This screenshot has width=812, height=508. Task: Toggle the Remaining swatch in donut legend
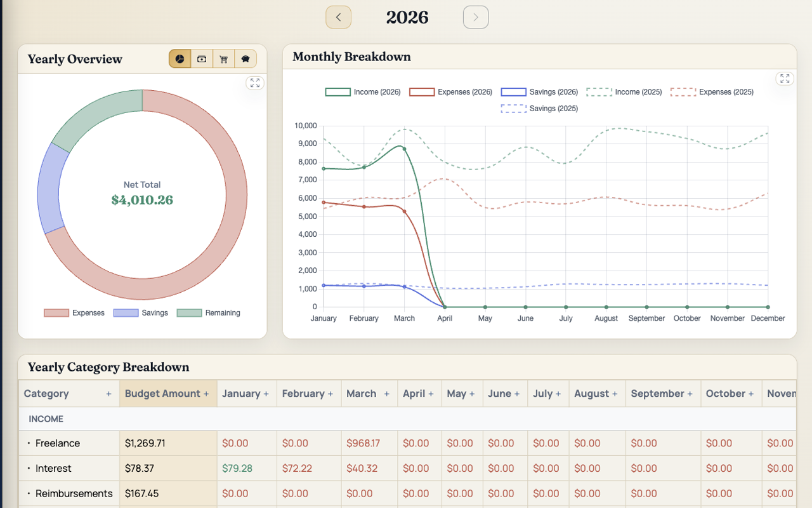click(189, 313)
